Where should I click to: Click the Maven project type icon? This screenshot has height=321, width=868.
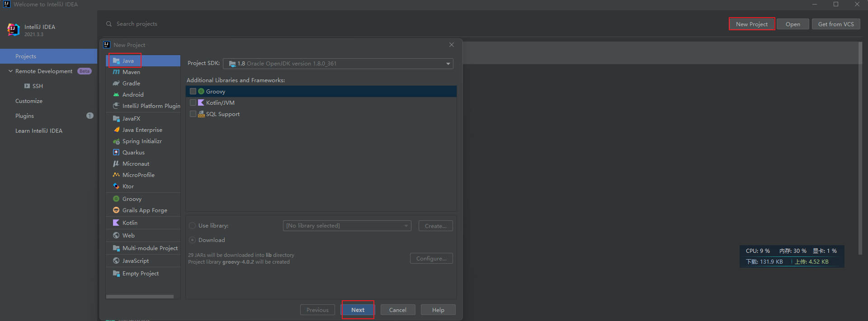116,72
